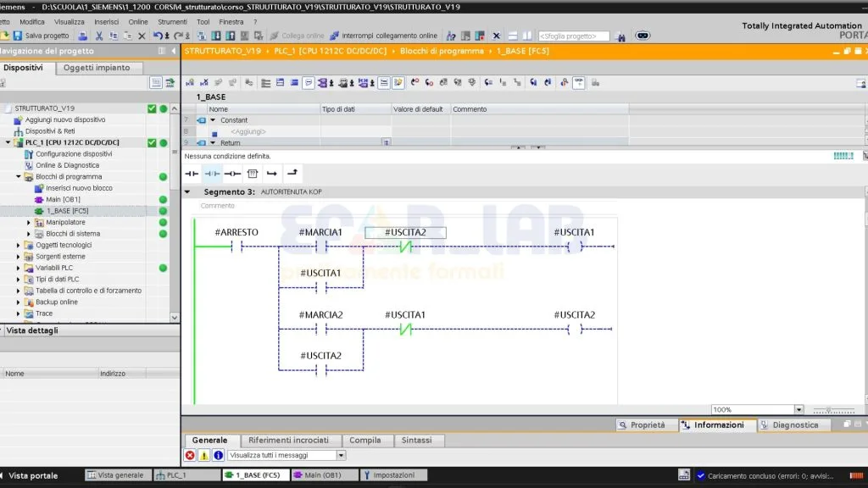Open the Strumenti menu
Viewport: 868px width, 488px height.
pos(172,21)
